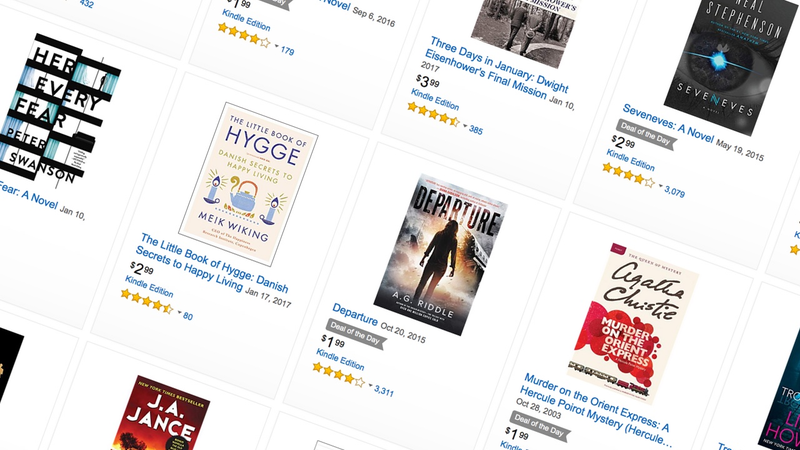This screenshot has height=450, width=800.
Task: Open Seveneves cover by Neal Stephenson
Action: click(732, 61)
